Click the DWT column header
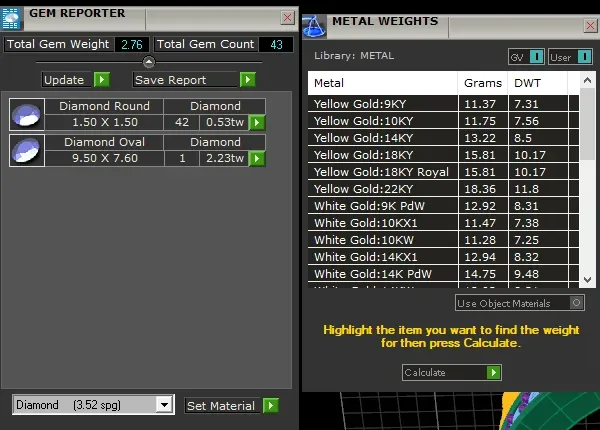This screenshot has height=430, width=600. pos(538,83)
